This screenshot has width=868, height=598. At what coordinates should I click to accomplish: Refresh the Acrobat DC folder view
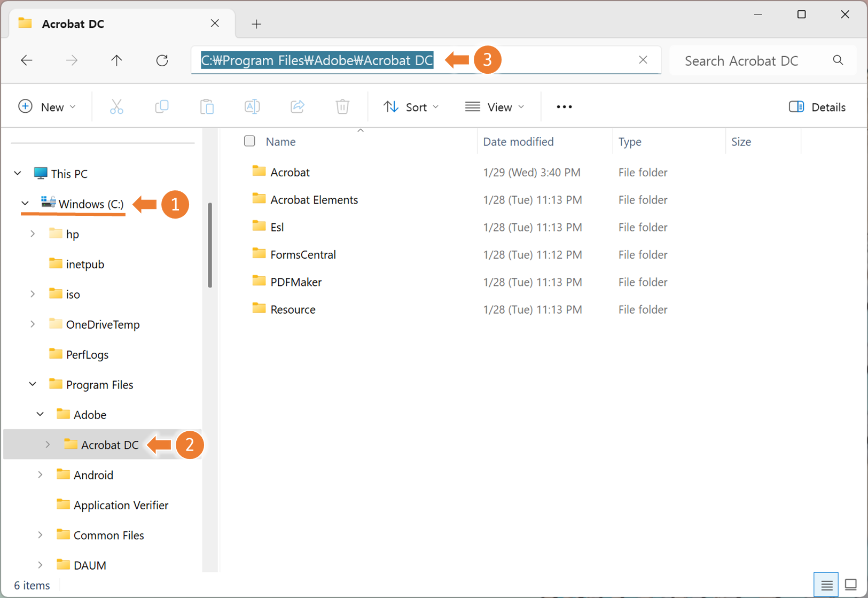point(162,60)
